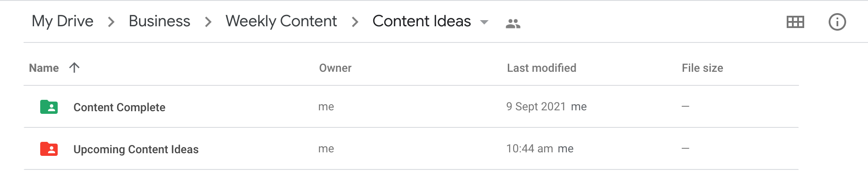Click the shared people icon beside Content Ideas
This screenshot has height=183, width=868.
pyautogui.click(x=513, y=23)
